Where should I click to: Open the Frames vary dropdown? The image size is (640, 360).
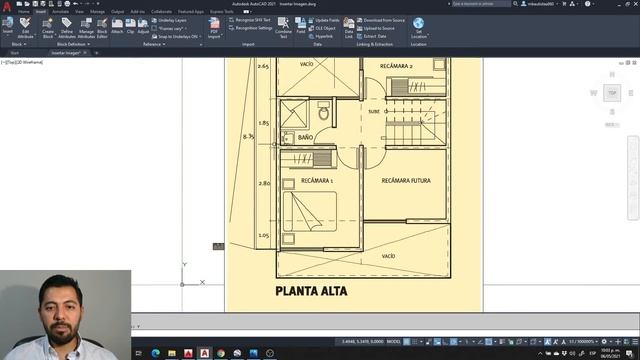169,28
